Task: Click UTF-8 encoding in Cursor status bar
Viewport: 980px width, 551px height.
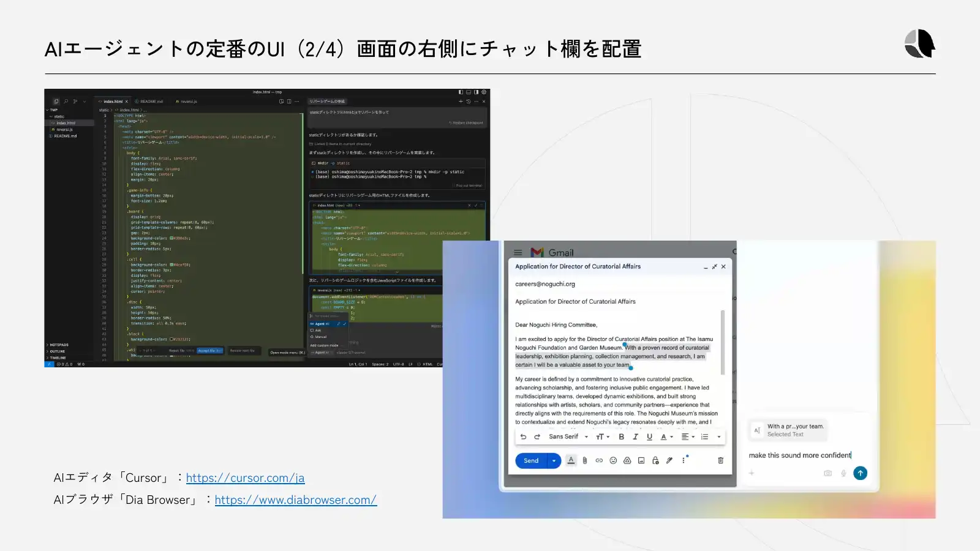Action: pos(398,364)
